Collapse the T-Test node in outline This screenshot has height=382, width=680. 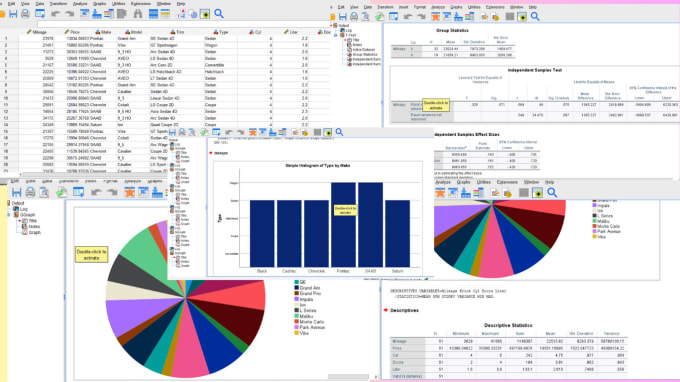[336, 35]
